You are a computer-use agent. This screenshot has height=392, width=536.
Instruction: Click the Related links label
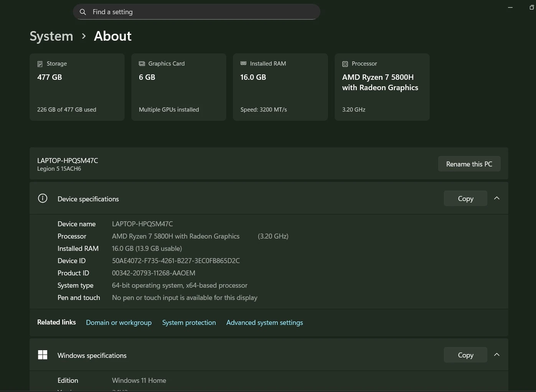56,322
